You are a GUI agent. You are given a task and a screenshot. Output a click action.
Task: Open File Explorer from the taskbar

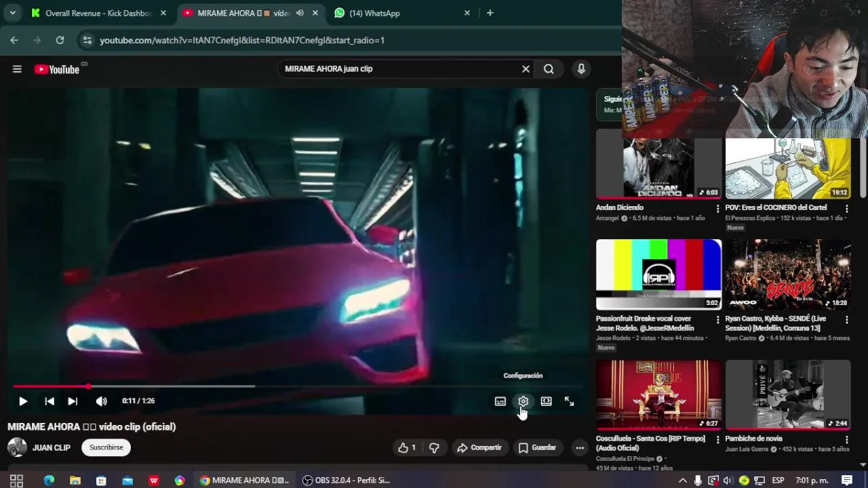coord(75,481)
